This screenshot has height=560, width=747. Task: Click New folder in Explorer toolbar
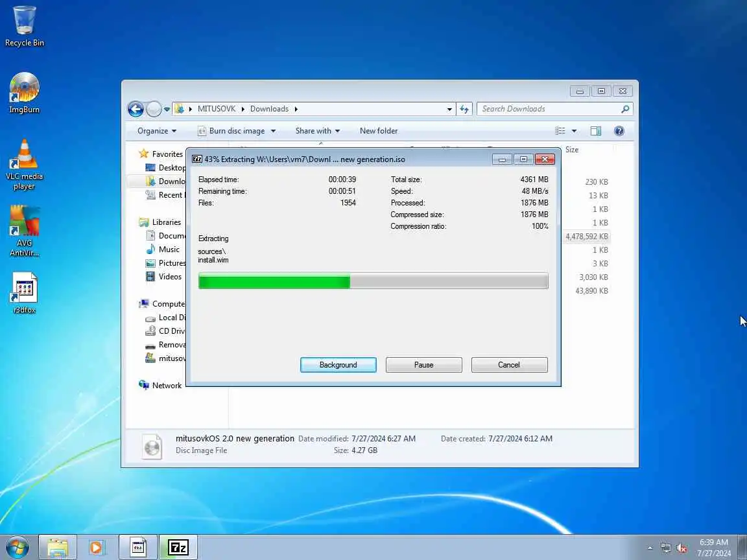[x=378, y=131]
